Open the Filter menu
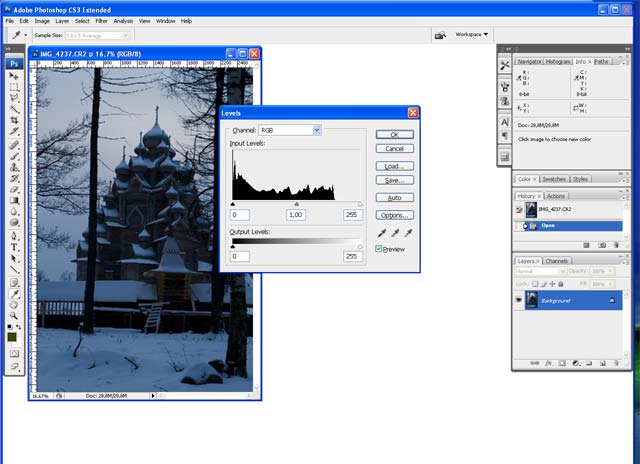640x464 pixels. tap(100, 20)
